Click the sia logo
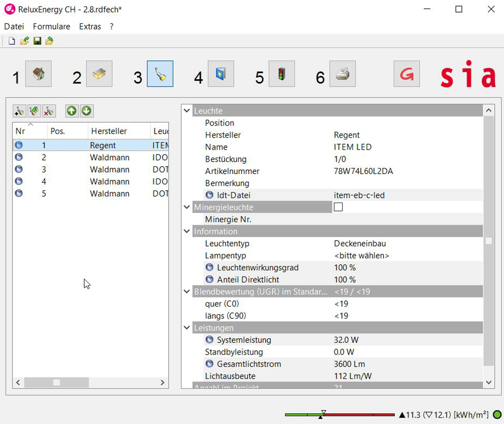 click(x=468, y=74)
